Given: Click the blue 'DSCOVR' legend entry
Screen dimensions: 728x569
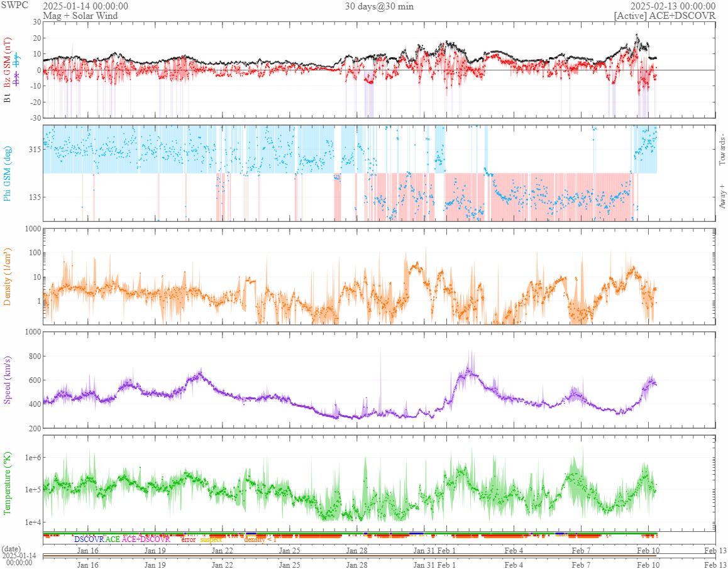Looking at the screenshot, I should tap(89, 539).
